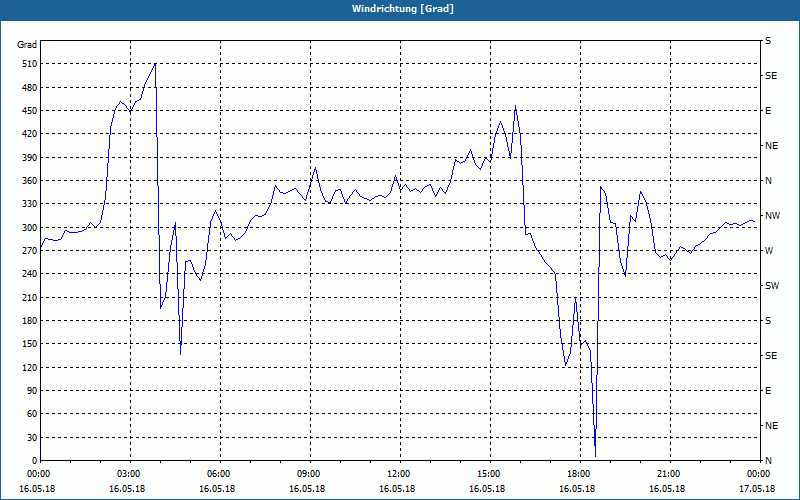Select the W compass label on the right axis

click(x=769, y=251)
